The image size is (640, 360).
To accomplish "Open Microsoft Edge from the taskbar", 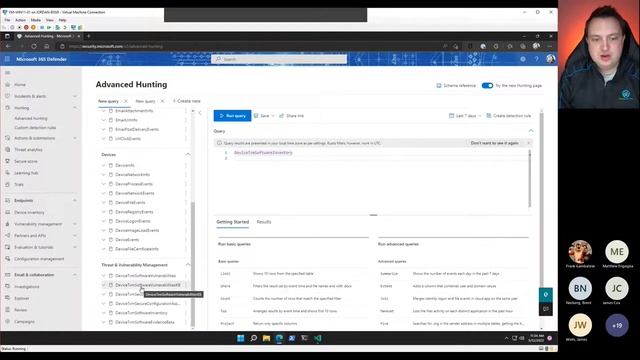I will coord(279,338).
